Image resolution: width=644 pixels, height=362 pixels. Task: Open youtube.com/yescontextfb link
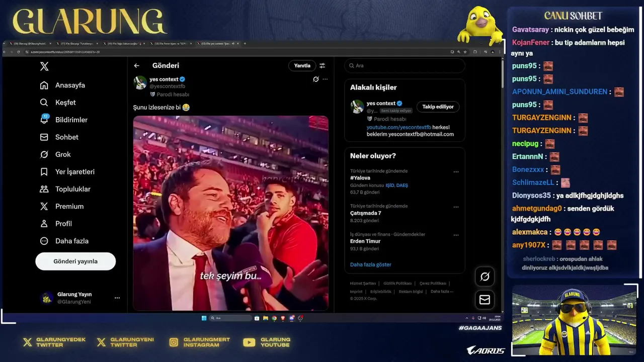pos(398,127)
